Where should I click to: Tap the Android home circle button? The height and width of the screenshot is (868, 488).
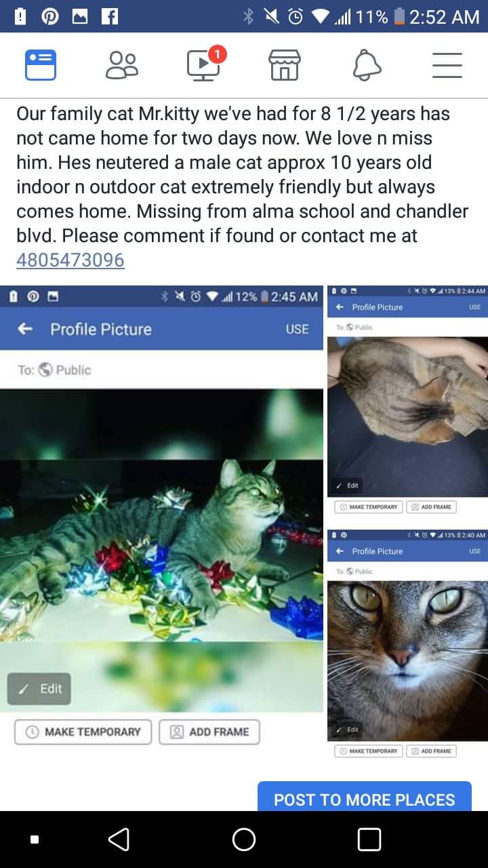click(x=244, y=840)
